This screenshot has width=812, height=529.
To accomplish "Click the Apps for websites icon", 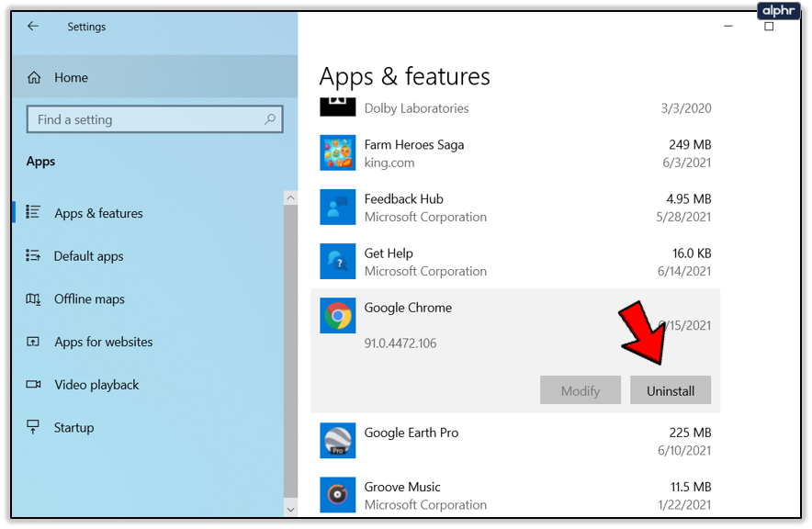I will (x=33, y=342).
